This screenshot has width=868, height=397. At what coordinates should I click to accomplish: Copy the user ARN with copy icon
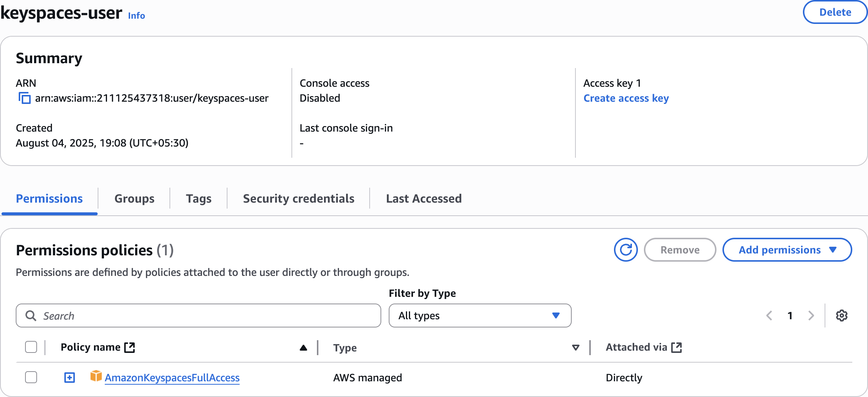pos(25,98)
